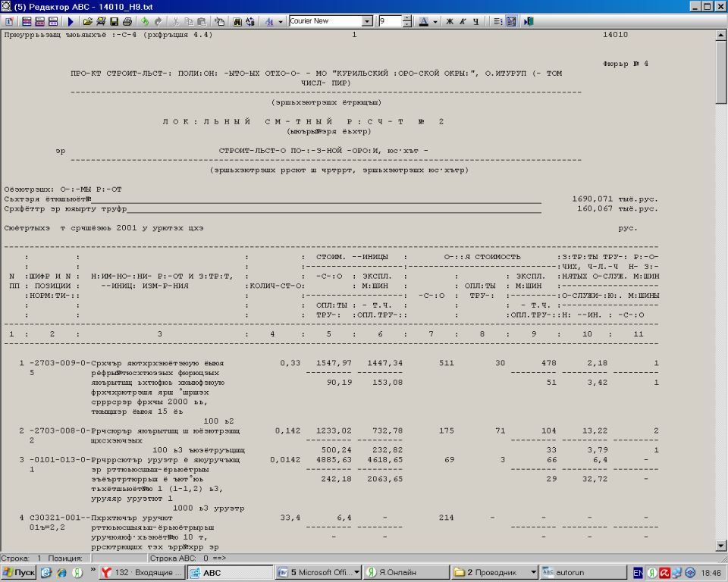Print the document with the printer icon
728x582 pixels.
127,21
